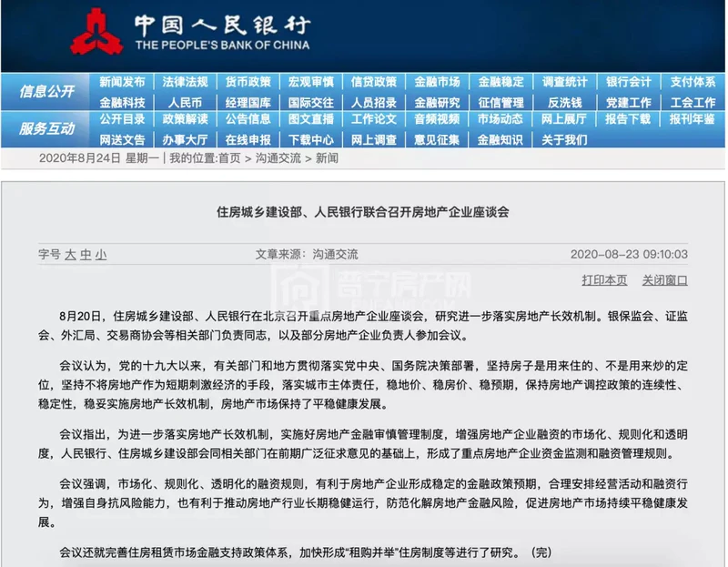This screenshot has width=728, height=567.
Task: Open the 支付体系 navigation item
Action: click(x=692, y=82)
